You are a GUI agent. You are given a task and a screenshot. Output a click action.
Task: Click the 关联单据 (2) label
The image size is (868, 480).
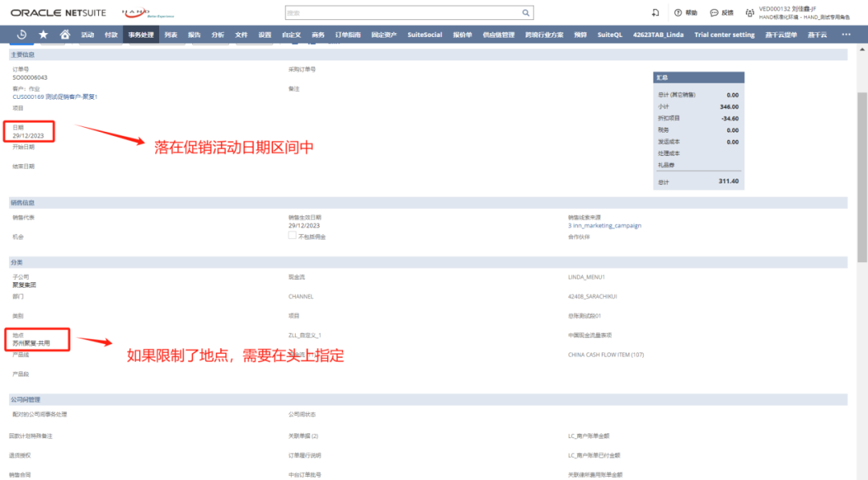tap(303, 436)
